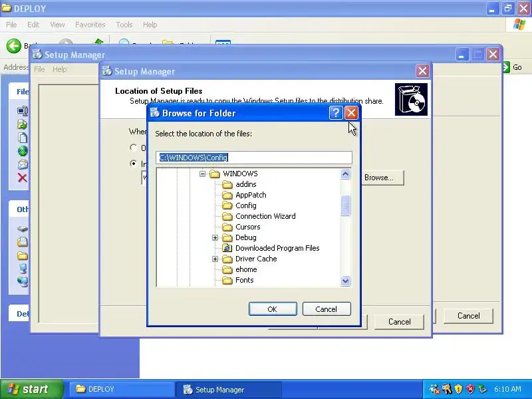Click Cancel in the outer Setup Manager window
532x399 pixels.
[468, 316]
